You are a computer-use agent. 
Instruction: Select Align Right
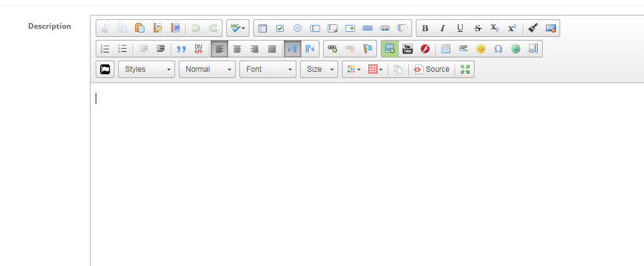click(254, 49)
